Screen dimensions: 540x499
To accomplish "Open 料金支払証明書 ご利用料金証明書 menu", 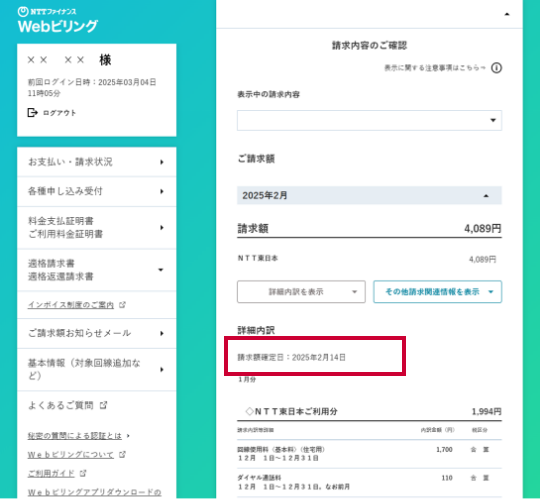I will [x=96, y=228].
